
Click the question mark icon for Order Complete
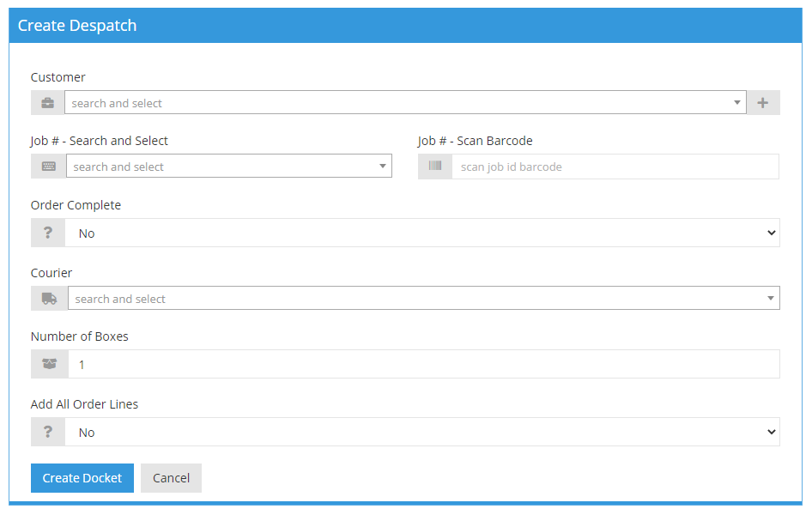48,233
